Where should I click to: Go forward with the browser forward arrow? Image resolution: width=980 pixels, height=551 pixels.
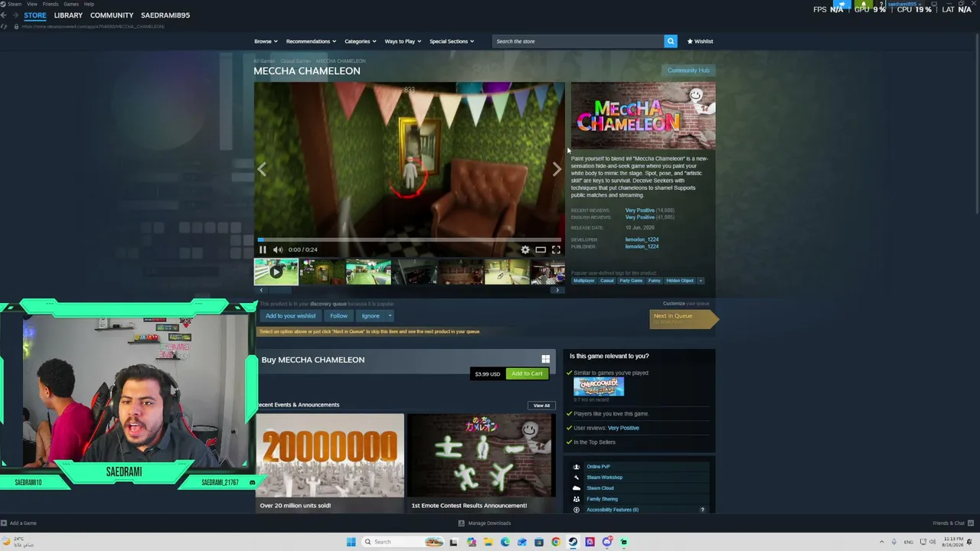[15, 15]
